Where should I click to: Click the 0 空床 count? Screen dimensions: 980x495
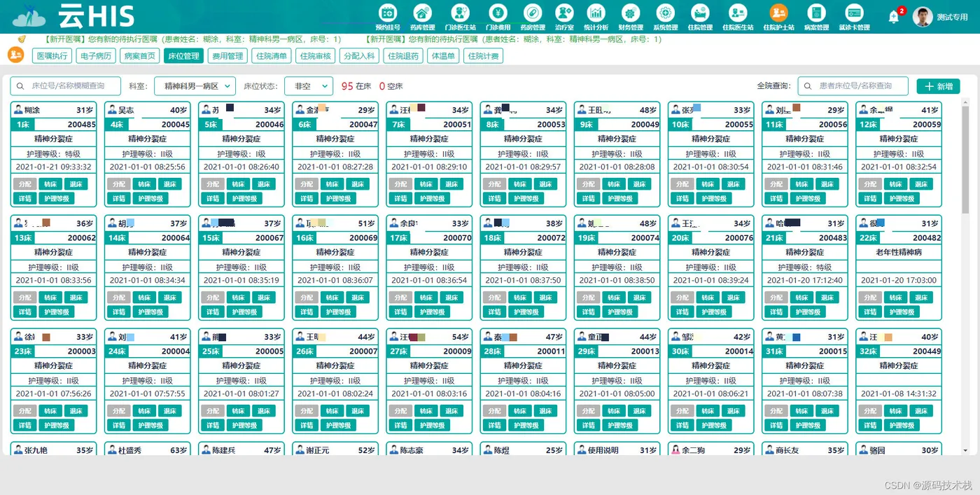click(x=391, y=86)
